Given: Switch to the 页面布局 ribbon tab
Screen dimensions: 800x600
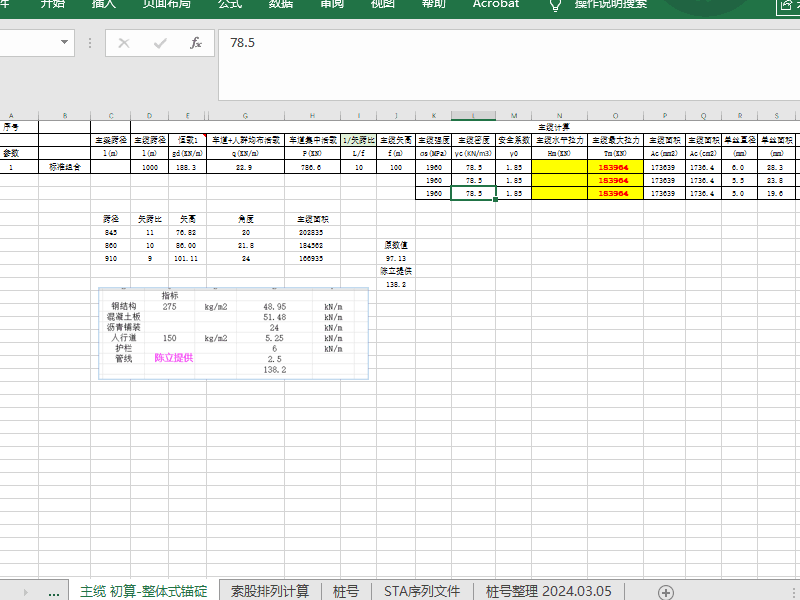Looking at the screenshot, I should 166,4.
